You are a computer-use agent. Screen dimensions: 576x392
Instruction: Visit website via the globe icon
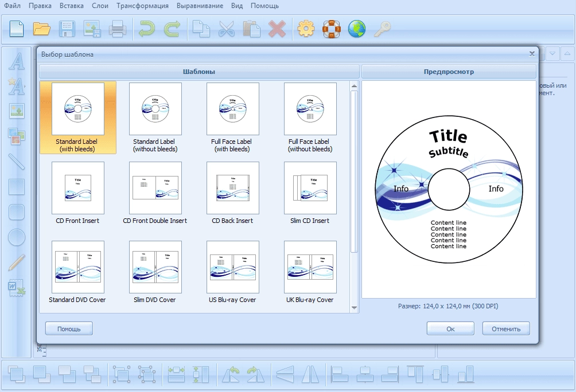click(x=357, y=29)
